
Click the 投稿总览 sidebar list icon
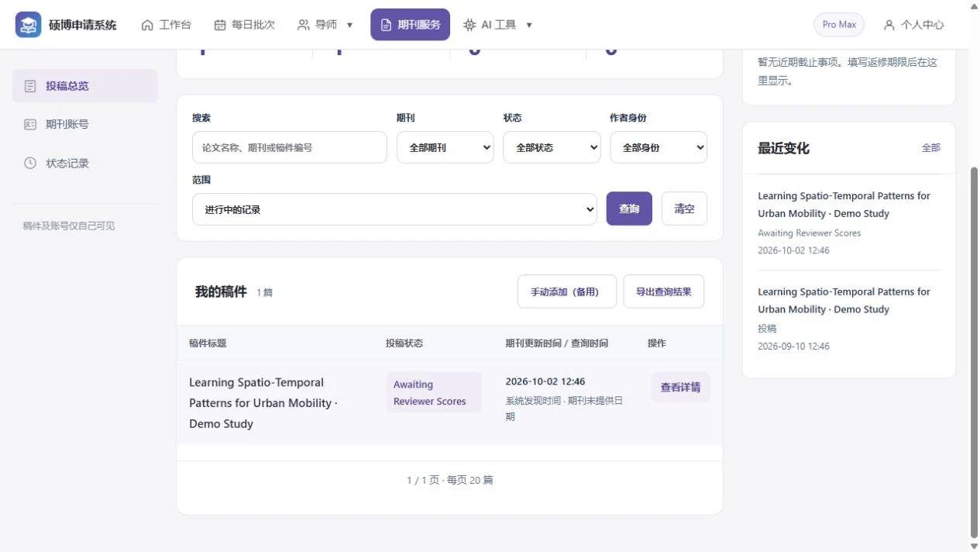pyautogui.click(x=30, y=86)
